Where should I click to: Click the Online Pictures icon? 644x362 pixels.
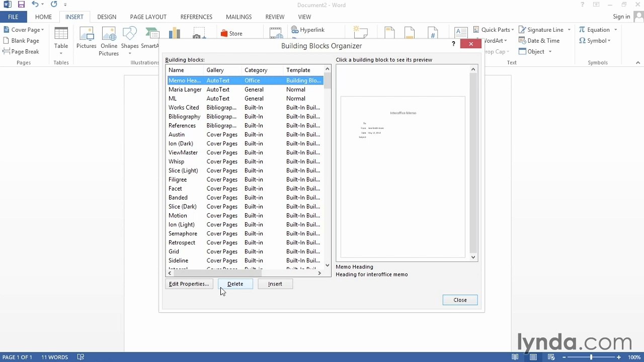tap(109, 41)
